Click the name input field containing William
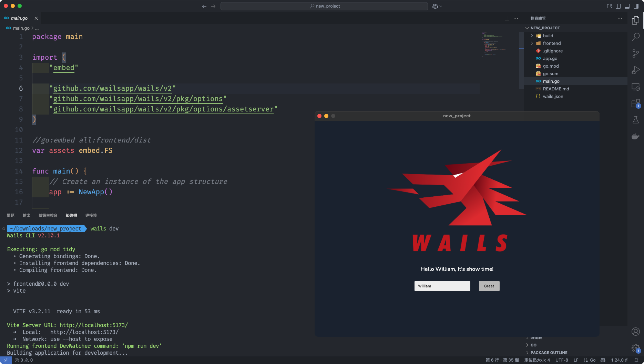Screen dimensions: 644x364 tap(442, 286)
